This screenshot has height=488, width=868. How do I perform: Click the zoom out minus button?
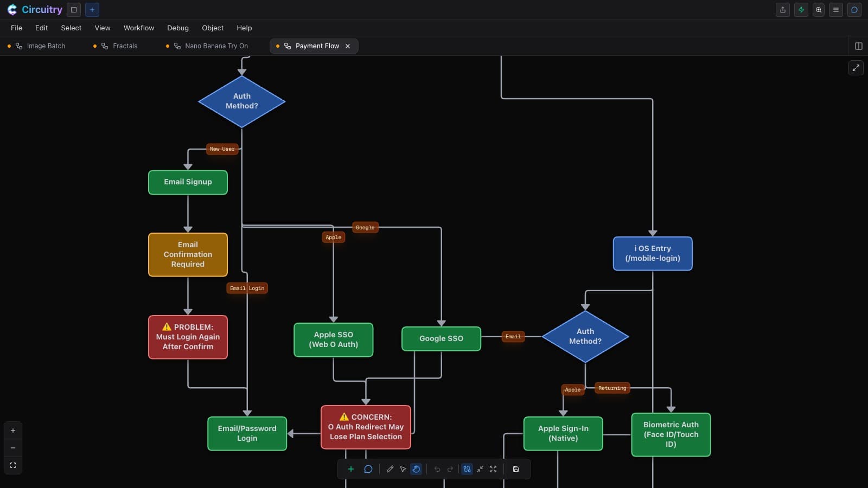(13, 448)
